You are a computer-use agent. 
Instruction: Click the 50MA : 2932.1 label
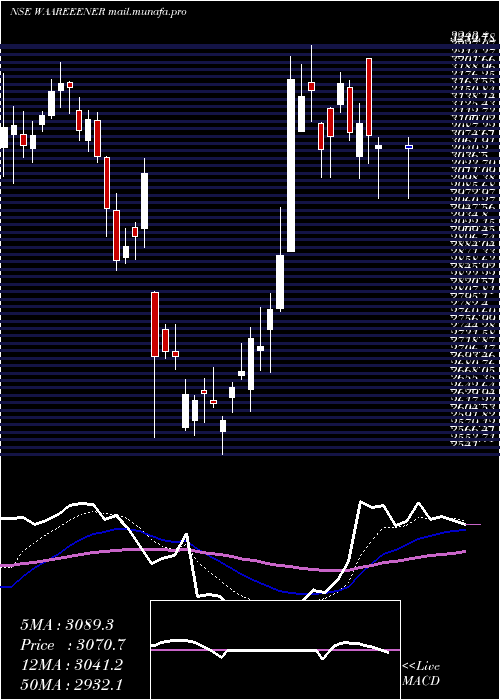click(x=71, y=684)
